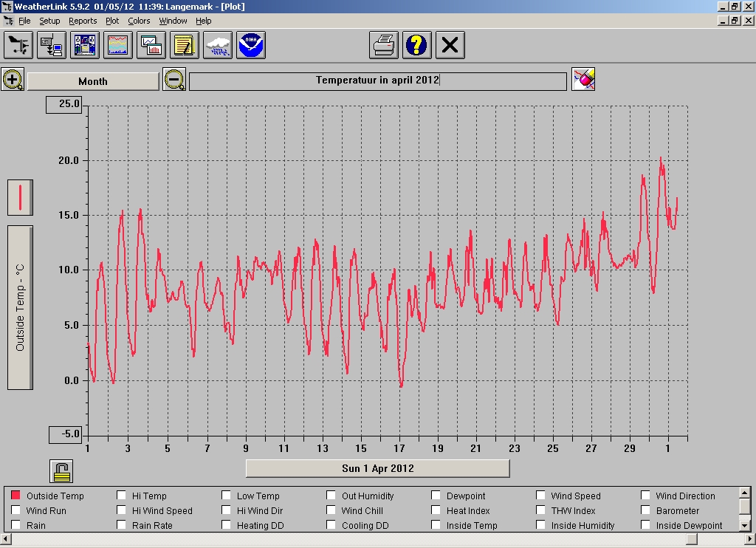
Task: Check the Barometer box
Action: (645, 510)
